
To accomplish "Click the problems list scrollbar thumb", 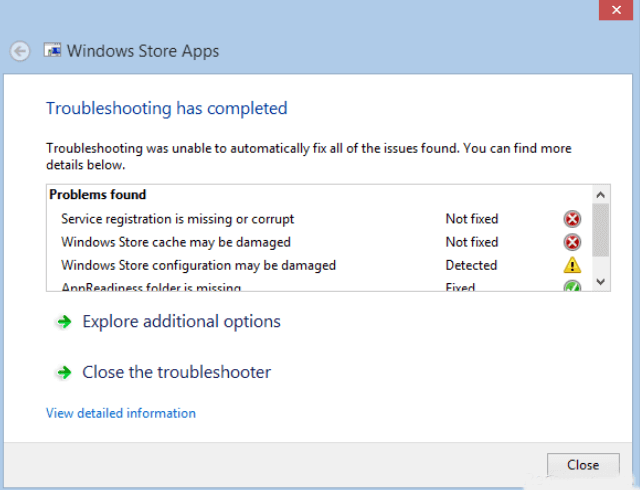I will [x=600, y=230].
